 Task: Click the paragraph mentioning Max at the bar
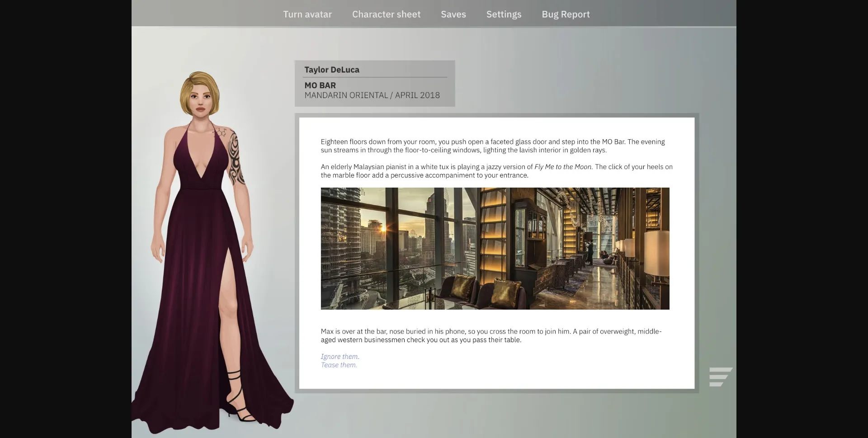(491, 335)
